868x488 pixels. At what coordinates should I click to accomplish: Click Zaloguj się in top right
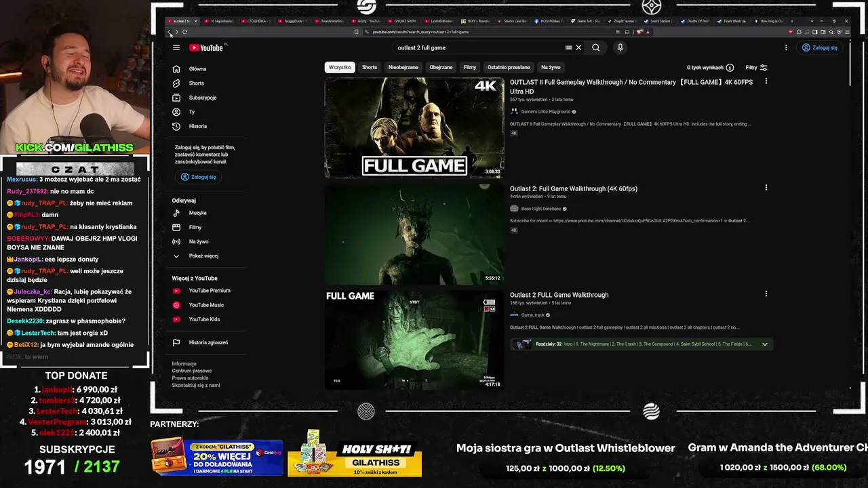click(819, 47)
